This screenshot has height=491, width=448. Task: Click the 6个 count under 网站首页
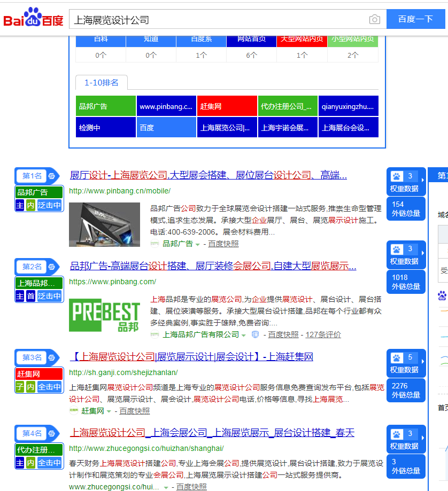pos(252,55)
